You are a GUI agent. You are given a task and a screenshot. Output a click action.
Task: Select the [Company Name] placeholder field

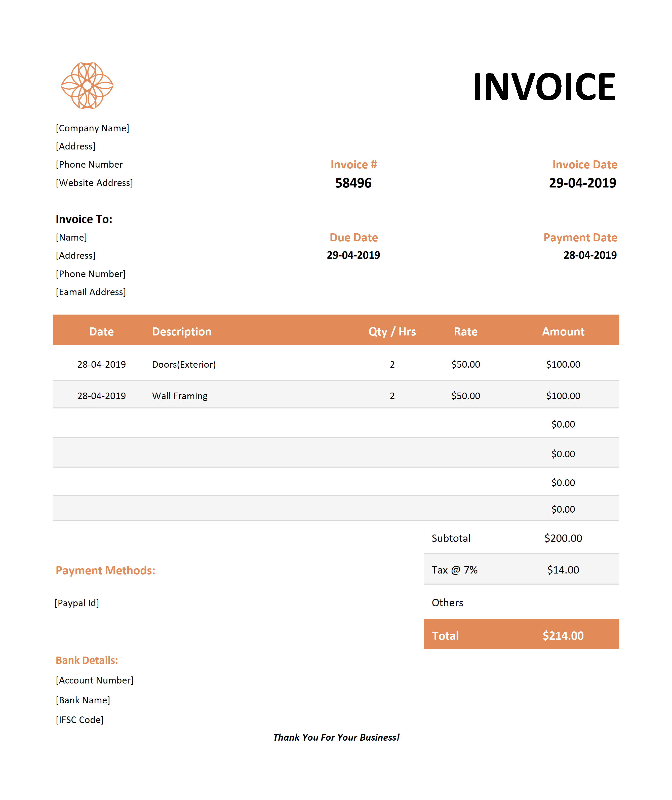pyautogui.click(x=93, y=128)
